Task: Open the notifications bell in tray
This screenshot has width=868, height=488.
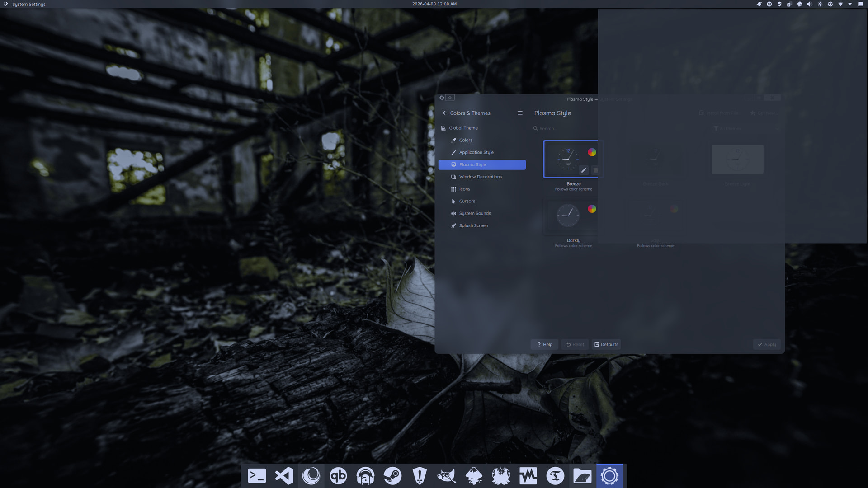Action: pos(759,4)
